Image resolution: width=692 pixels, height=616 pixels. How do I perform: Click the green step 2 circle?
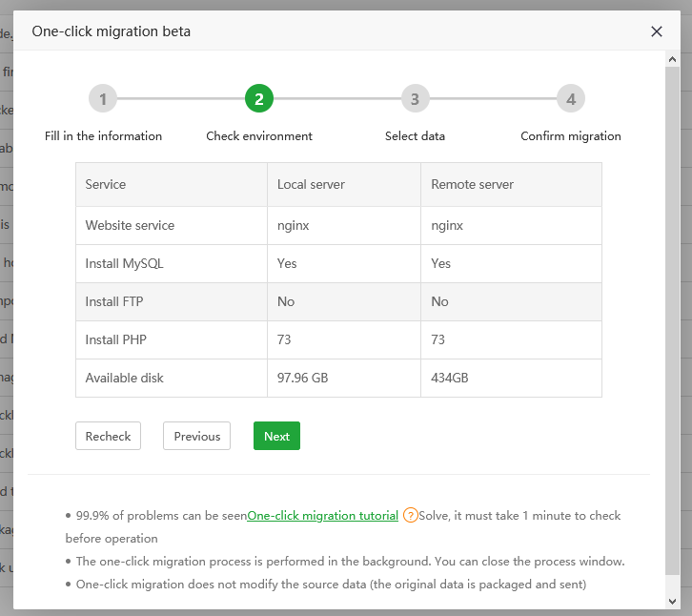pyautogui.click(x=258, y=98)
